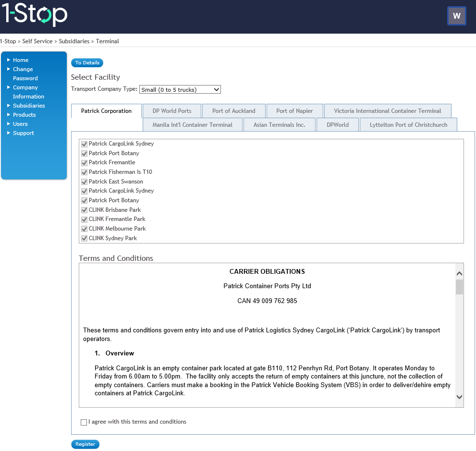476x451 pixels.
Task: Open the DPWorld tab
Action: tap(338, 125)
